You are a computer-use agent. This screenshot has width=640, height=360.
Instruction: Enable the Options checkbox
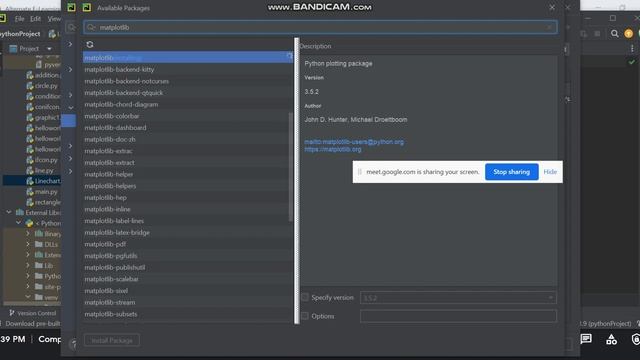[x=305, y=316]
